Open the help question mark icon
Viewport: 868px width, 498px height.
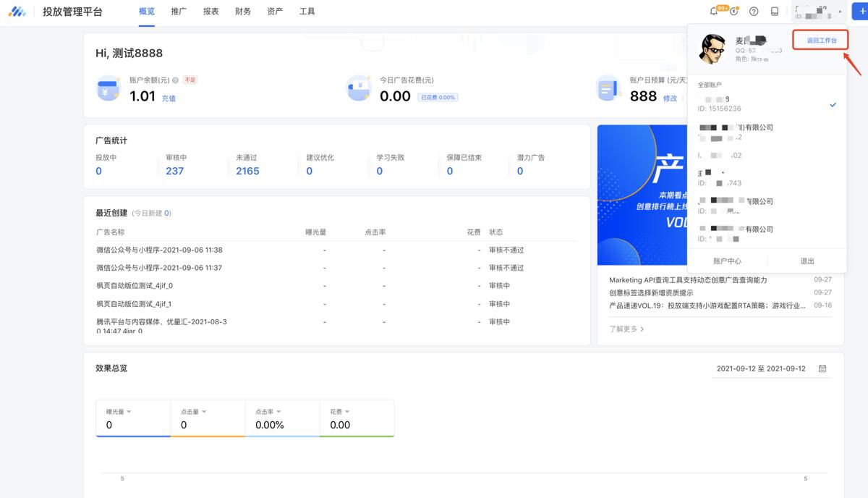click(754, 12)
